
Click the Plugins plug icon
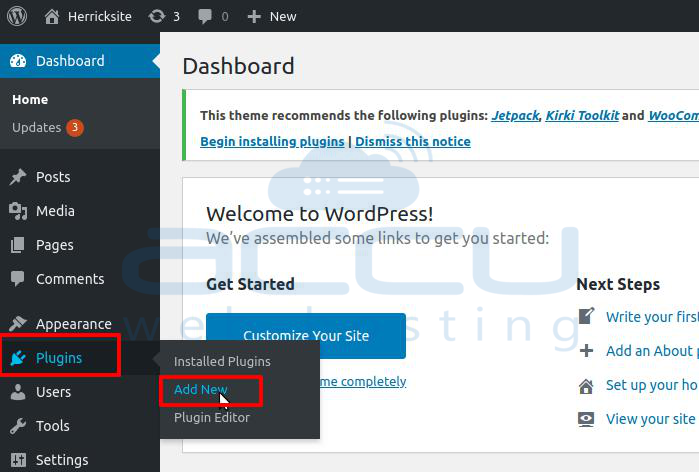(18, 357)
